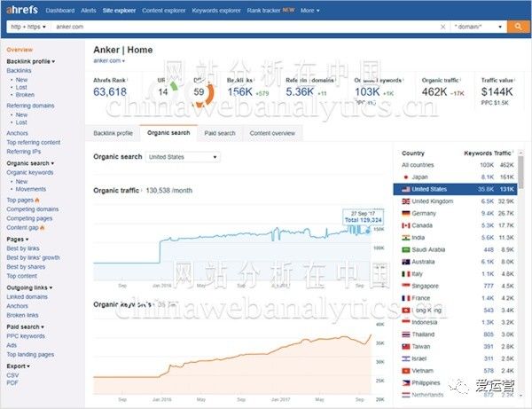Click the orange search magnifier button
Screen dimensions: 532x409
tap(518, 27)
